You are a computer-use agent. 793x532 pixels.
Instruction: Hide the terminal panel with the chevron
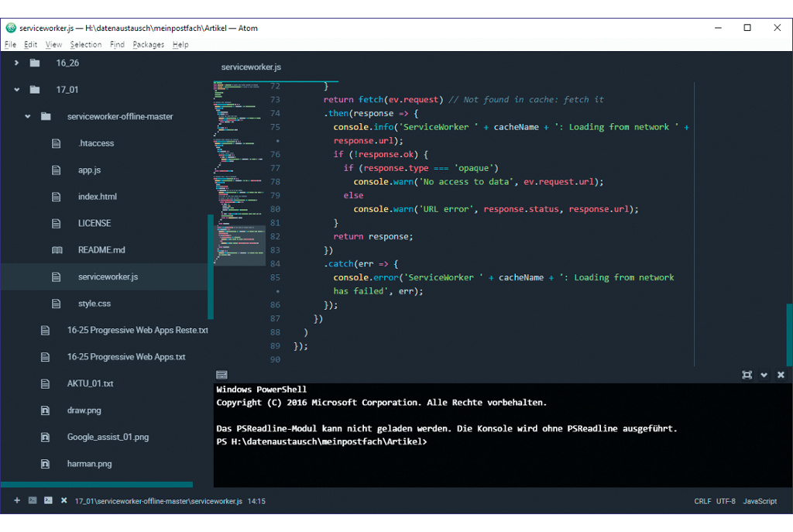click(x=764, y=375)
